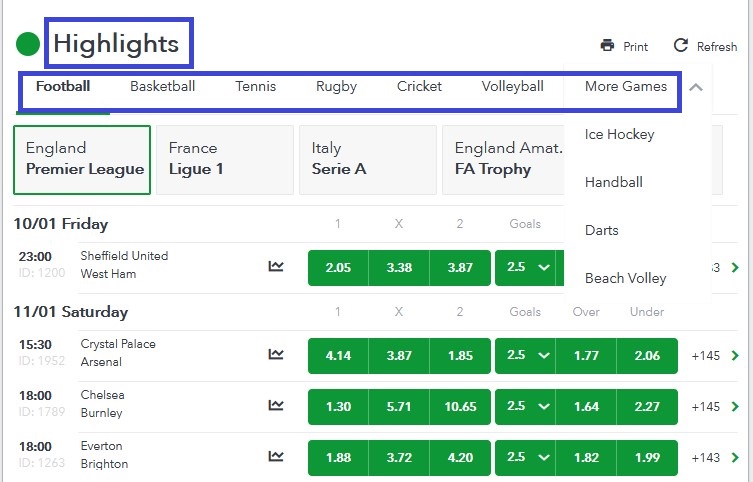Open stats chart for Crystal Palace match
Screen dimensions: 753x482
tap(276, 354)
